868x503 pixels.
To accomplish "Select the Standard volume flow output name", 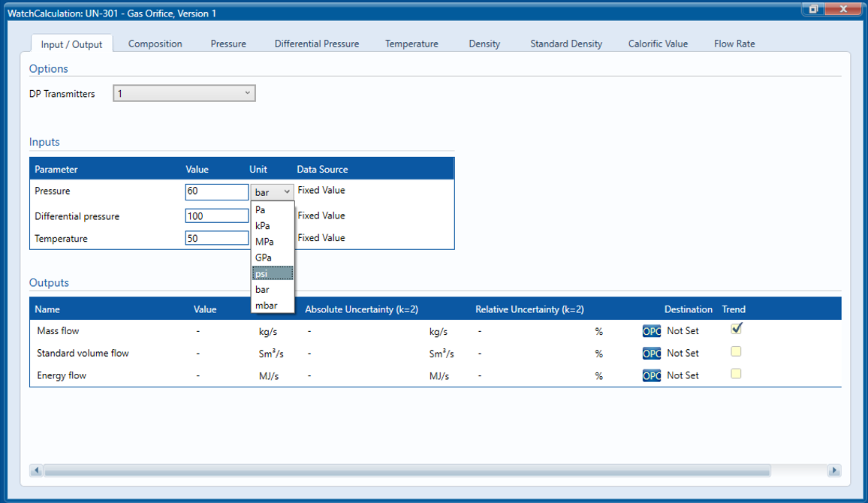I will (x=83, y=353).
